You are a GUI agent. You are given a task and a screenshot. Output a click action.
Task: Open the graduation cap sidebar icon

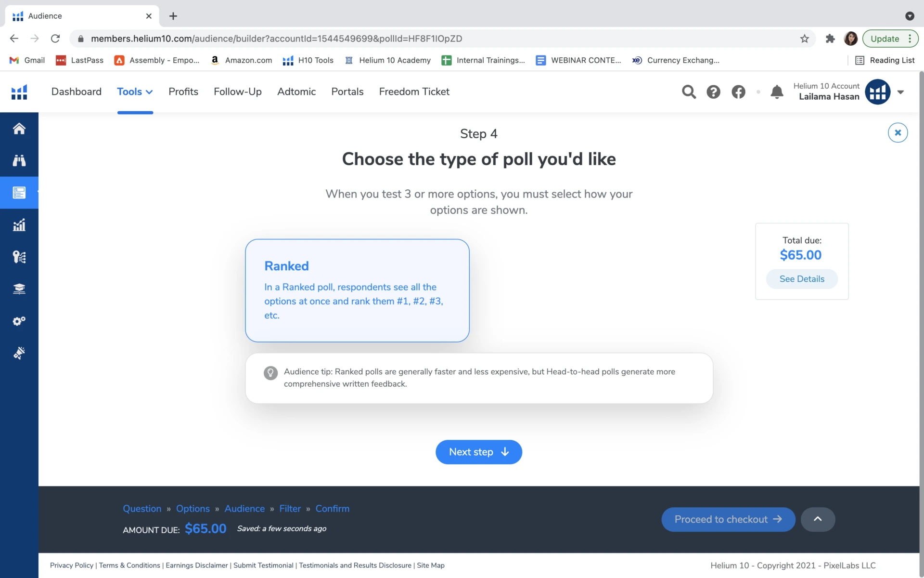(19, 289)
